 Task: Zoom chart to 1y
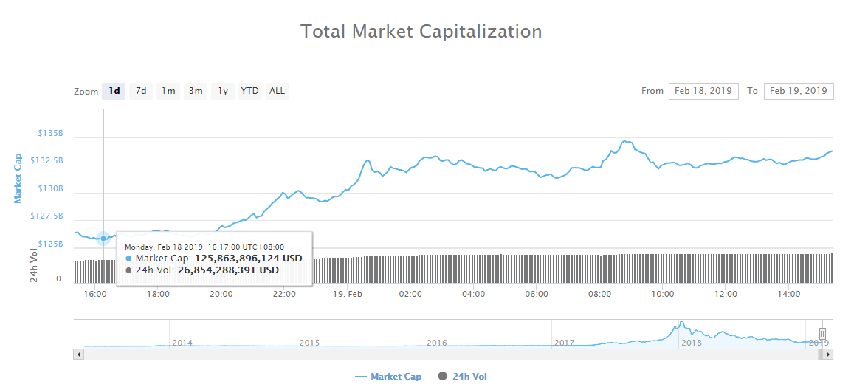(223, 92)
